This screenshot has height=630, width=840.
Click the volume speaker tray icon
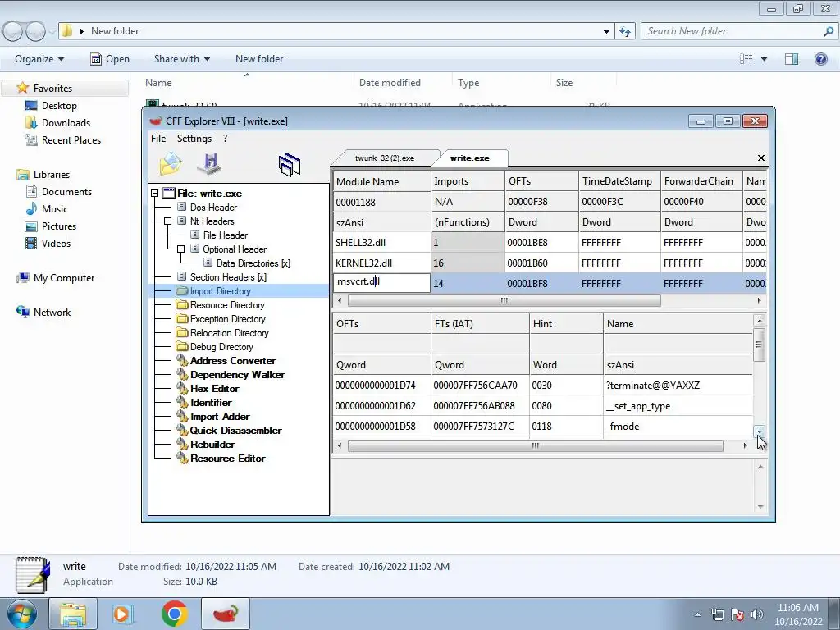[x=757, y=614]
